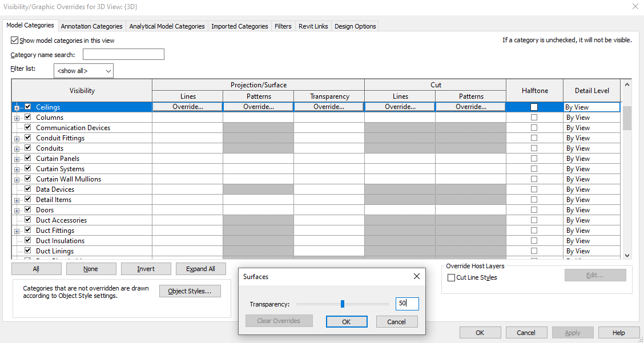Enable Halftone for the Ceilings row
Screen dimensions: 644x343
pos(534,106)
